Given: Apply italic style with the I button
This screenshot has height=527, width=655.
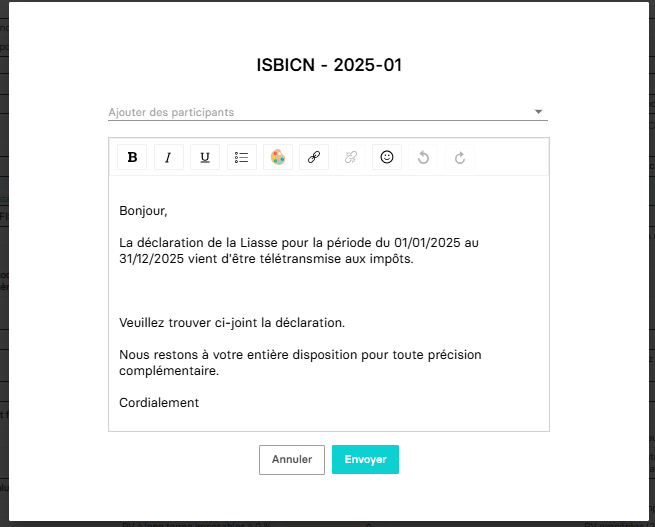Looking at the screenshot, I should (x=168, y=158).
